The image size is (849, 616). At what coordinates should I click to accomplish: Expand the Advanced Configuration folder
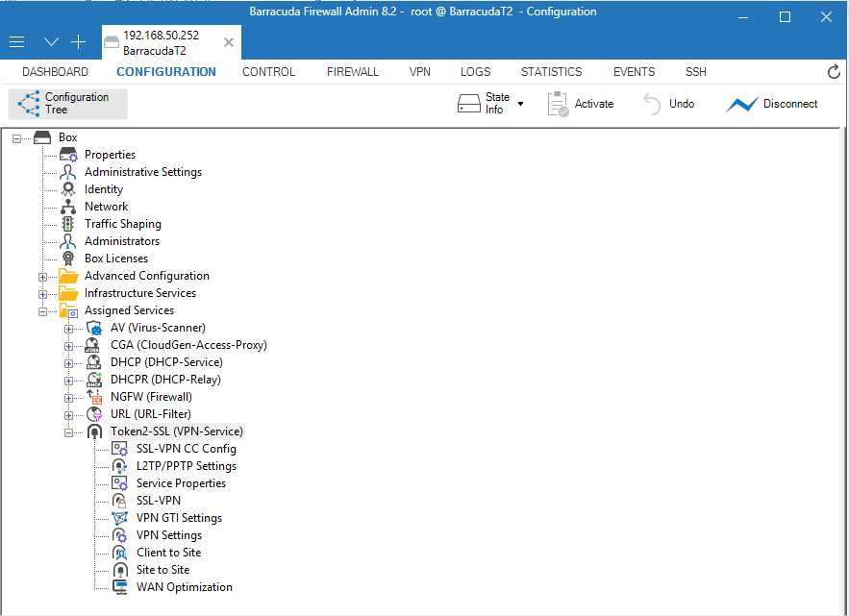tap(42, 277)
